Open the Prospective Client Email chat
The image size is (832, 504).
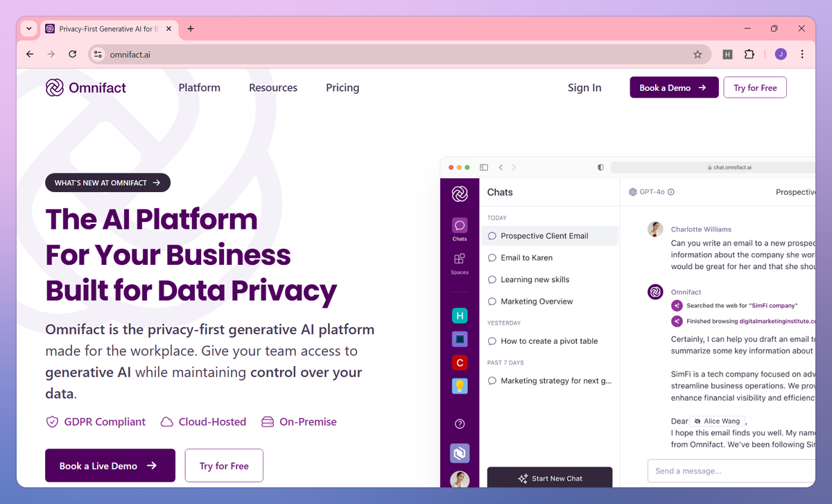550,236
